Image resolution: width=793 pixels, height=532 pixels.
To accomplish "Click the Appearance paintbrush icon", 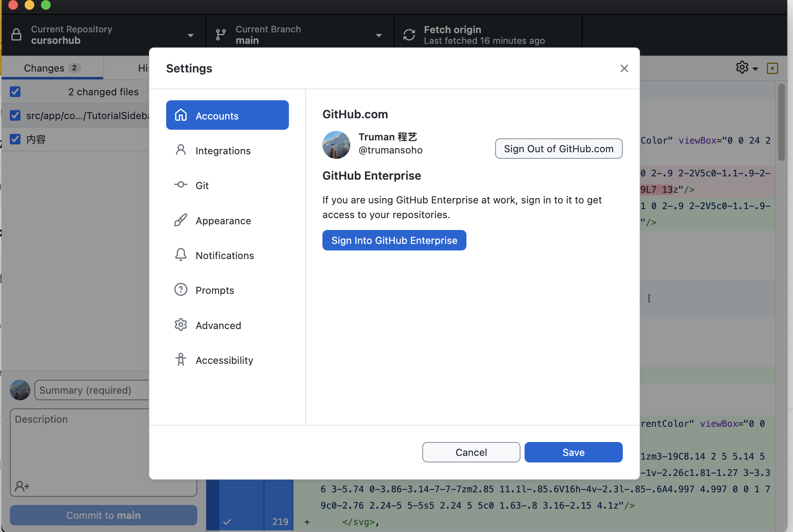I will (x=181, y=220).
